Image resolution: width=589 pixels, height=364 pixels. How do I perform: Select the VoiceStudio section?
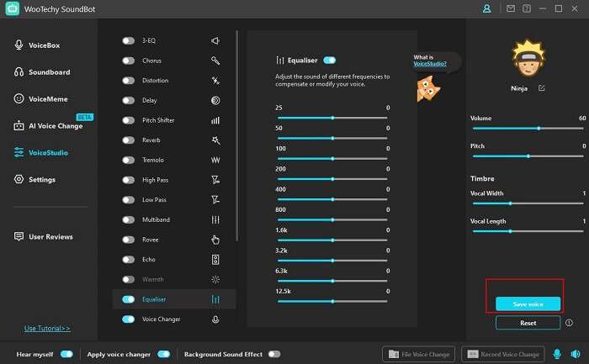click(x=40, y=152)
